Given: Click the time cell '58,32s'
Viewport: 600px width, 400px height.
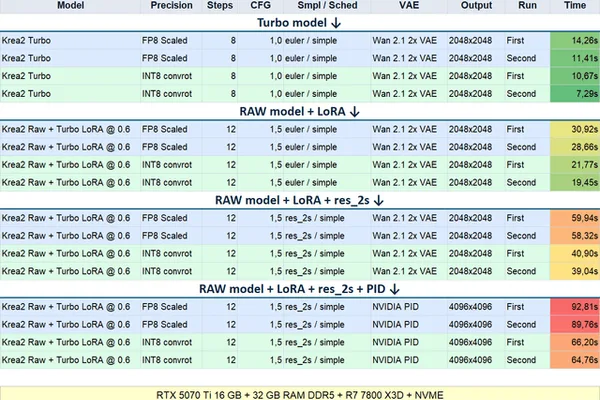Looking at the screenshot, I should (x=575, y=236).
